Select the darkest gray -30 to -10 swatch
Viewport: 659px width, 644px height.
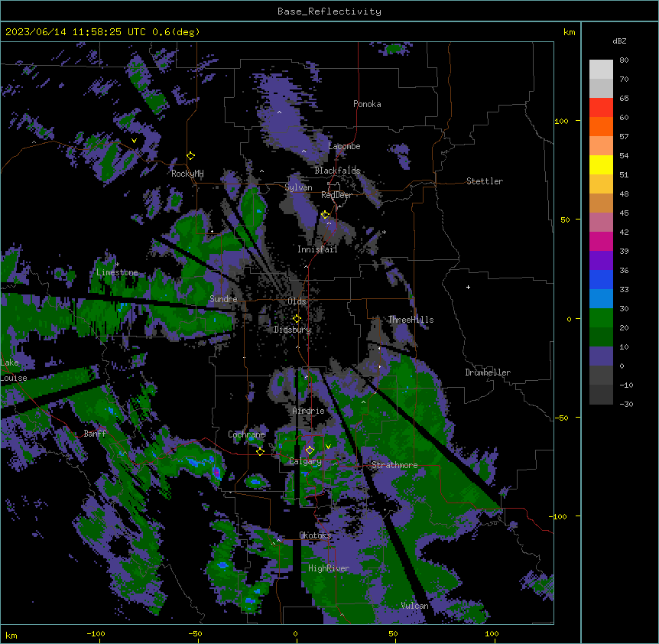click(x=601, y=395)
